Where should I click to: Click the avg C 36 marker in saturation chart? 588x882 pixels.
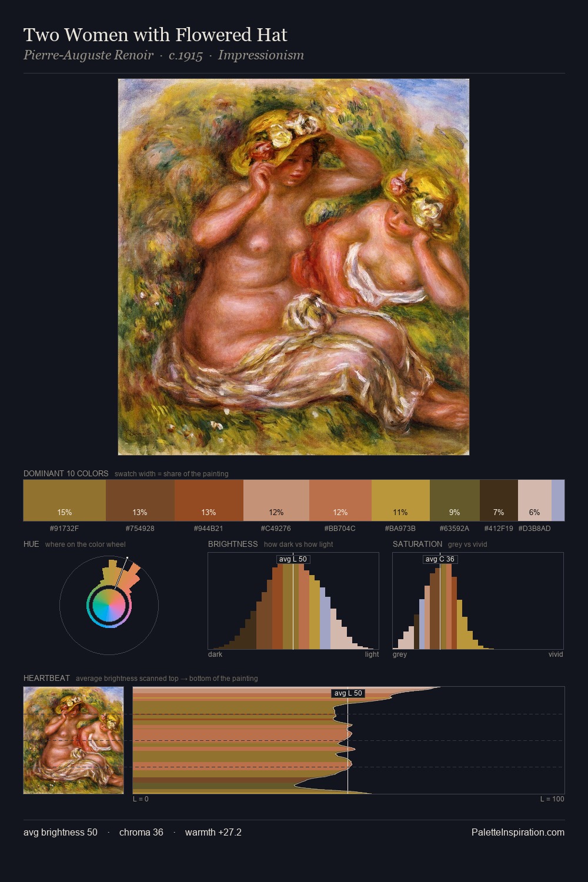tap(440, 559)
